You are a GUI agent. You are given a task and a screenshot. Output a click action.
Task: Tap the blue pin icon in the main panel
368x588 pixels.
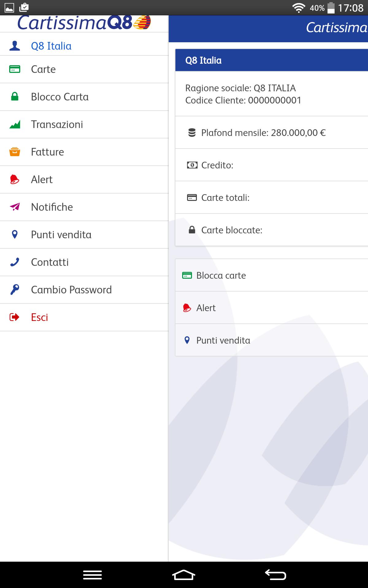[x=187, y=340]
